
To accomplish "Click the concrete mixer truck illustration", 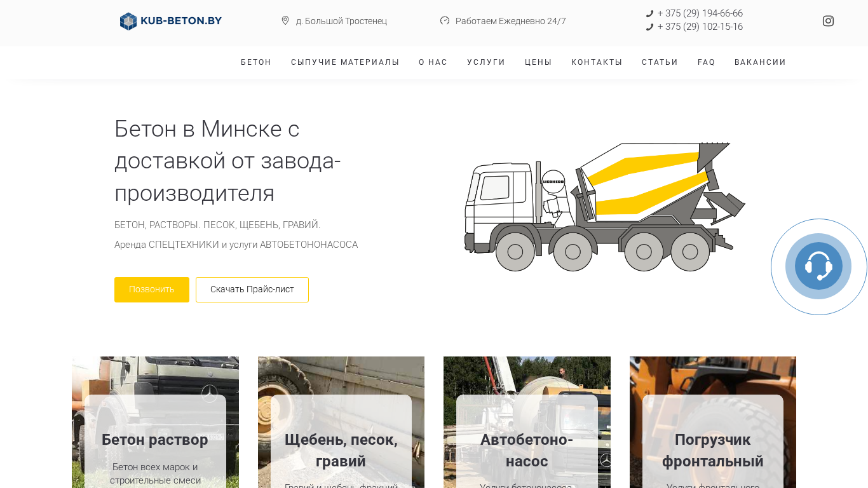I will point(604,207).
